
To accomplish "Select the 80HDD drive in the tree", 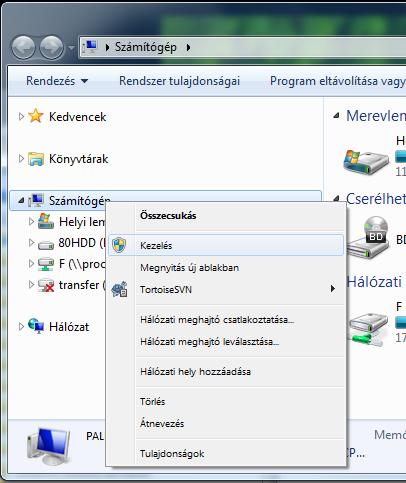I will 82,243.
